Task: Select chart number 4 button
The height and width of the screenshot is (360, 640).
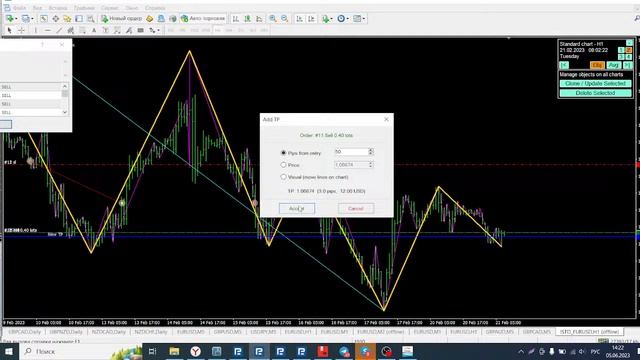Action: click(629, 57)
